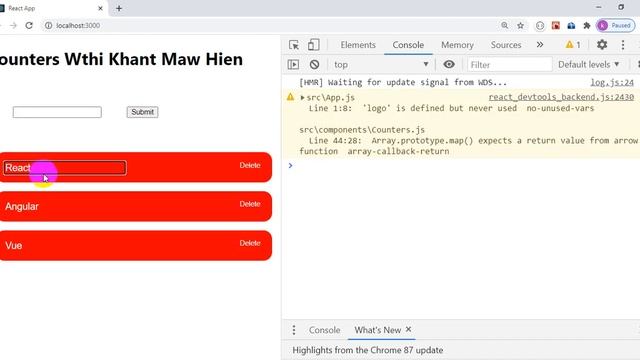Switch to the Elements tab

[358, 45]
